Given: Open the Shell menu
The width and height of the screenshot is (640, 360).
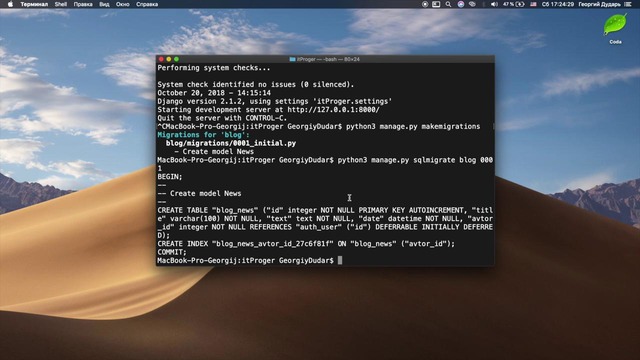Looking at the screenshot, I should point(61,4).
